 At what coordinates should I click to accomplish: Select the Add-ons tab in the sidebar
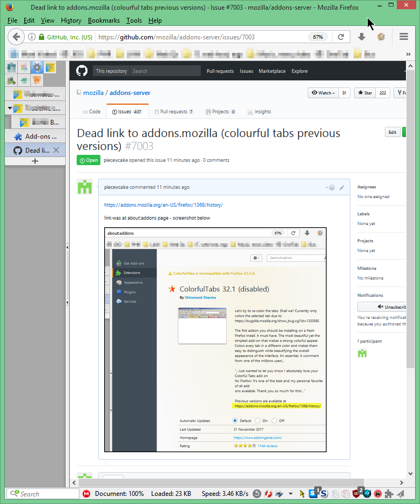[35, 137]
